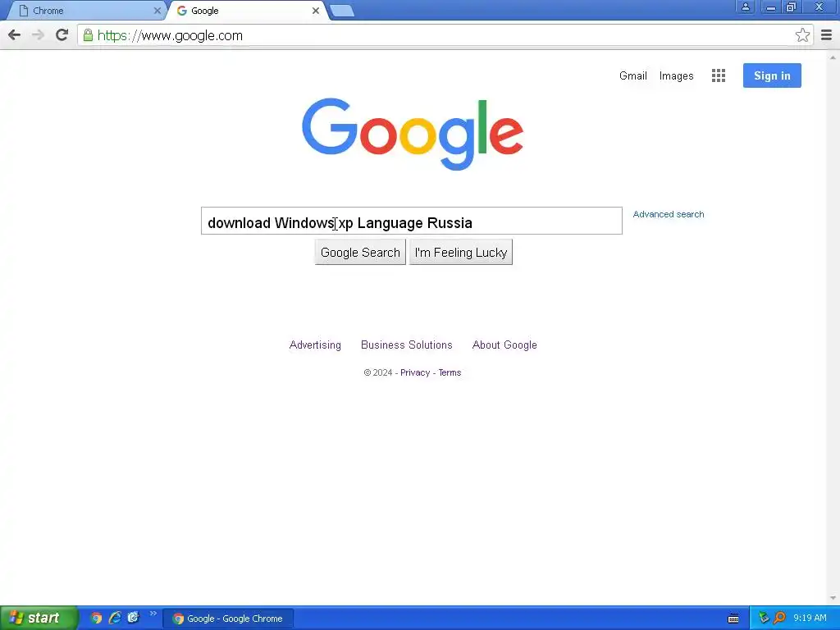This screenshot has height=630, width=840.
Task: Click the 9:19 AM system clock
Action: coord(810,619)
